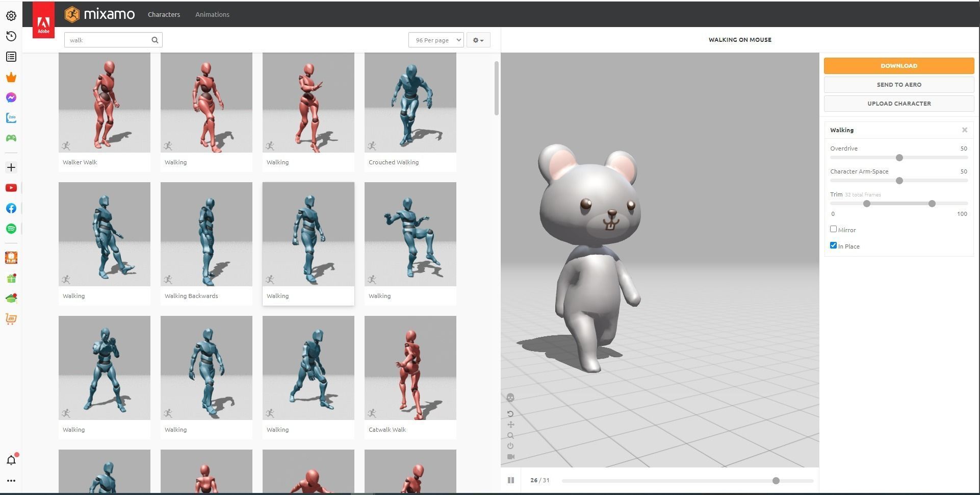Screen dimensions: 980x495
Task: Click the SEND TO AERO button
Action: (x=899, y=85)
